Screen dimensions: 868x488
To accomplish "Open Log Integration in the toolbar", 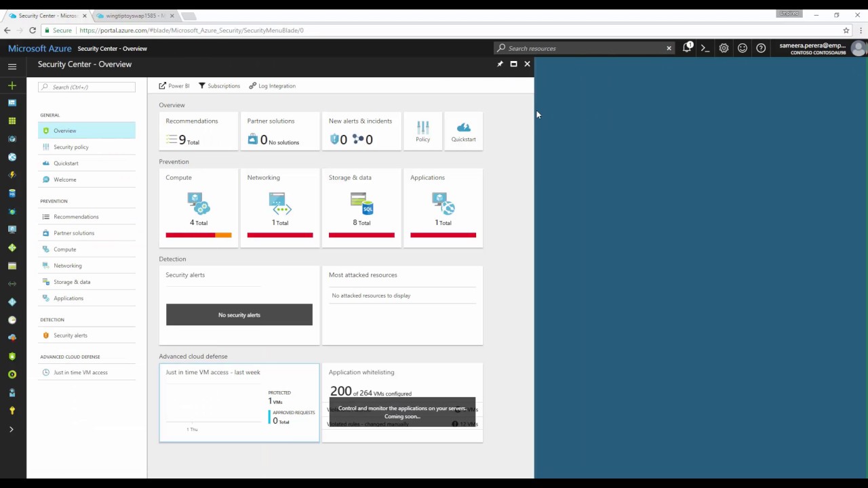I will [x=272, y=86].
